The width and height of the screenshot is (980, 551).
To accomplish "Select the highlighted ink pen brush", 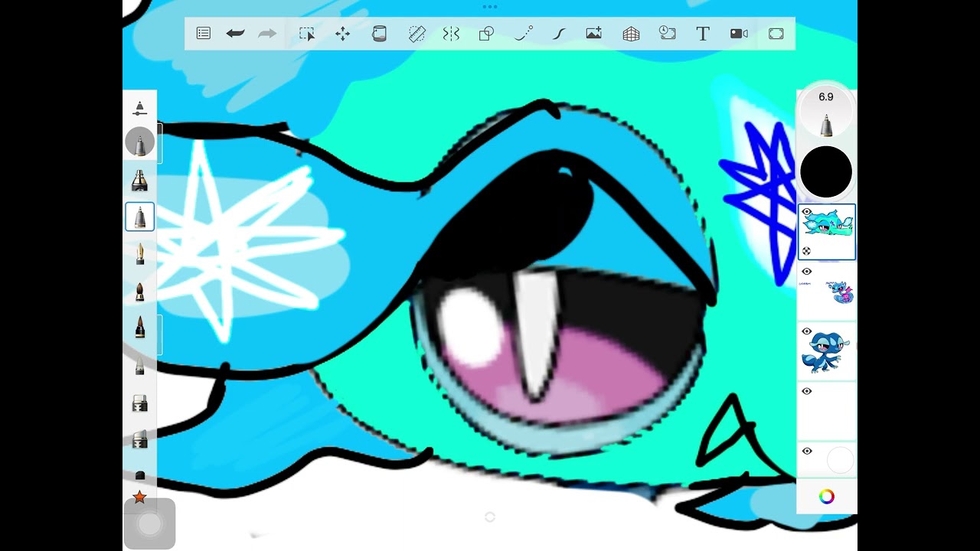I will [139, 217].
